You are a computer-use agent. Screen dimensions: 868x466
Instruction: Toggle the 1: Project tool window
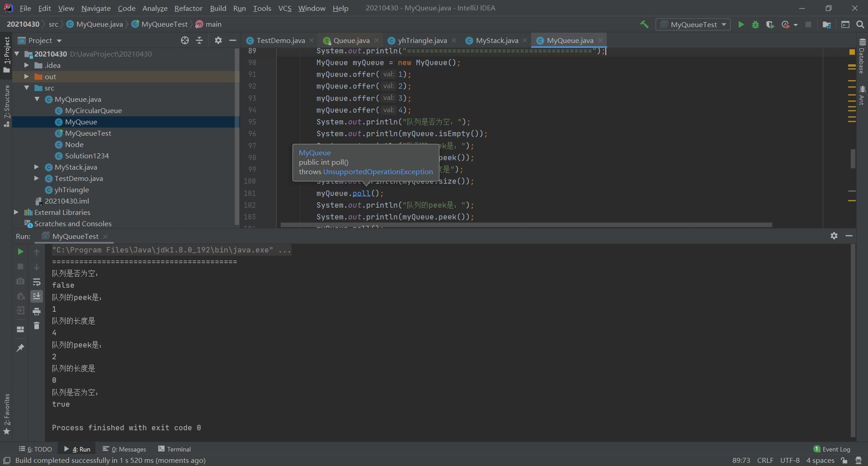tap(6, 54)
